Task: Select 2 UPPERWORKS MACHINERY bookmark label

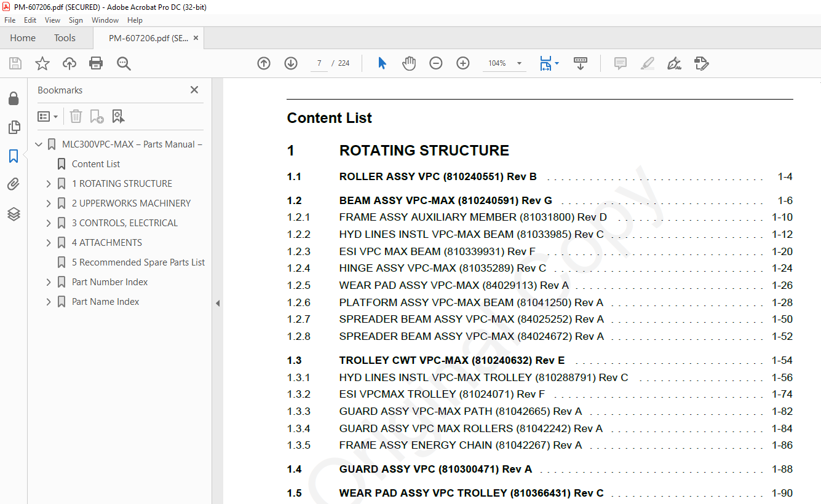Action: tap(131, 203)
